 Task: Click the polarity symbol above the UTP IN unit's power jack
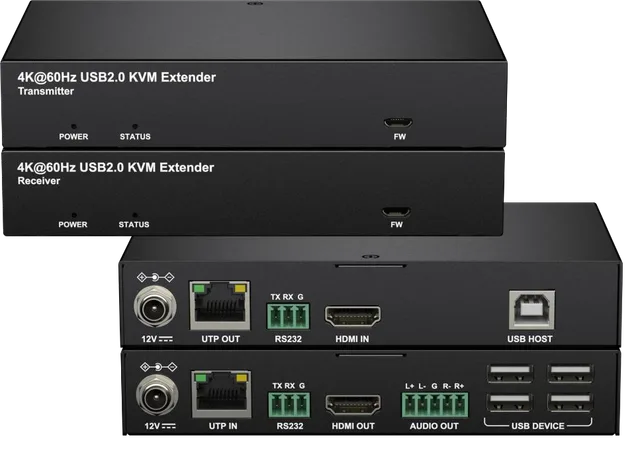158,367
